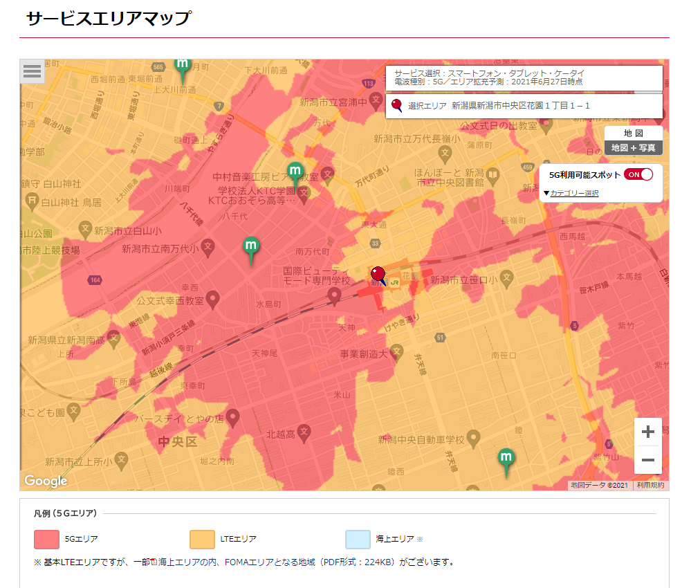700x588 pixels.
Task: Click the 新潟市立白山小 school icon
Action: pyautogui.click(x=84, y=230)
